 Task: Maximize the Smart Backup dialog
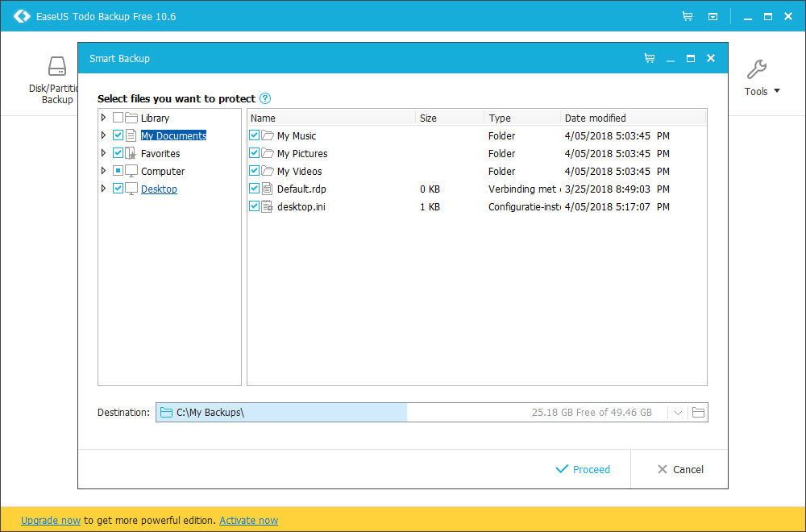pyautogui.click(x=691, y=58)
